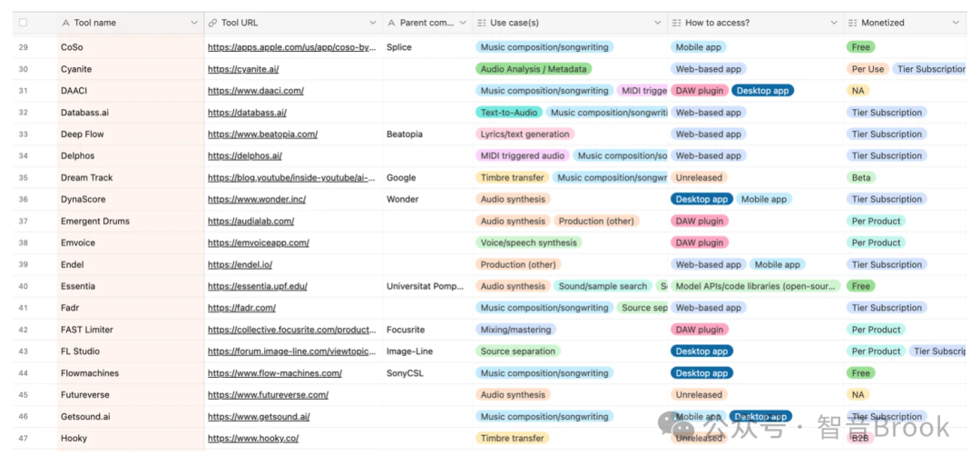Click Unreleased tag in Dream Track row
Image resolution: width=980 pixels, height=466 pixels.
pyautogui.click(x=699, y=178)
